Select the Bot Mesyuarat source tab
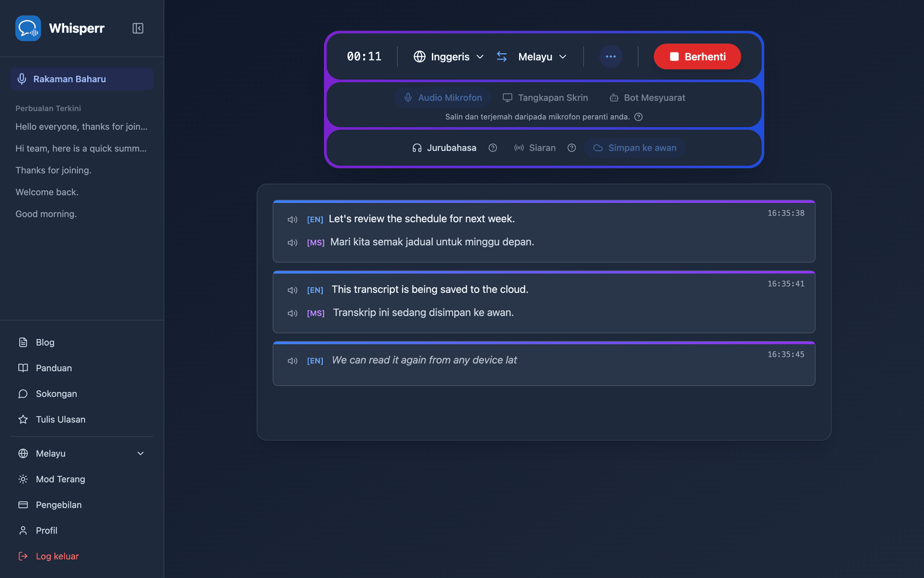The image size is (924, 578). click(647, 98)
